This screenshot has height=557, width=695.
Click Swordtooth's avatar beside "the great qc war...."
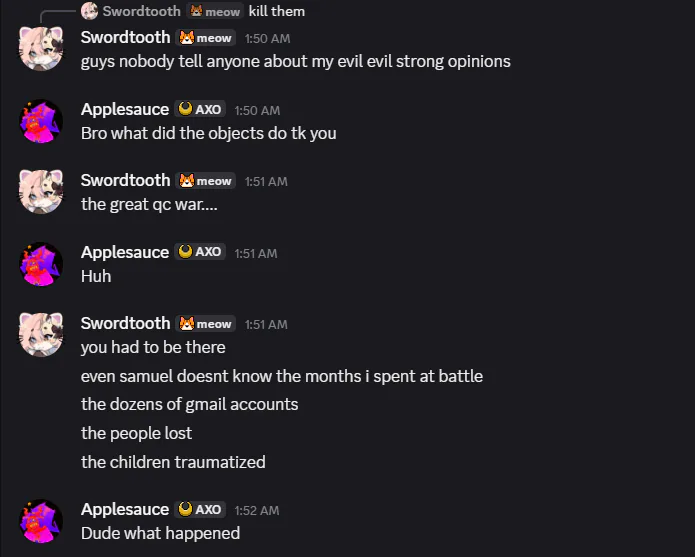[42, 190]
